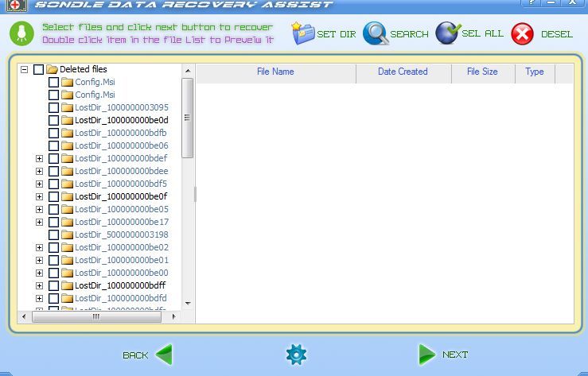Click folder icon of LostDir_1000000003095
588x376 pixels.
67,107
